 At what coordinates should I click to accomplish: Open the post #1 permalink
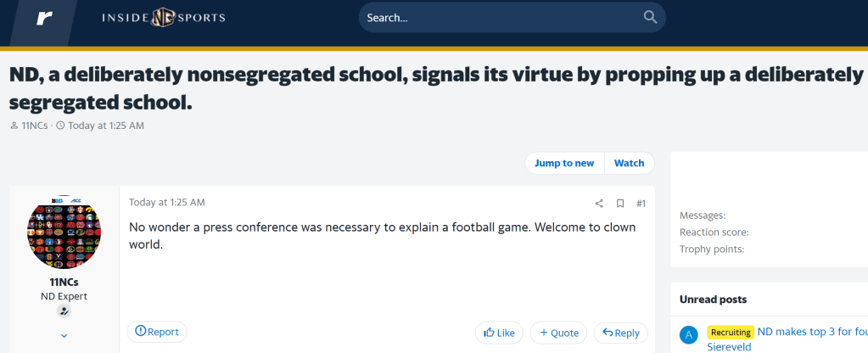[x=641, y=204]
